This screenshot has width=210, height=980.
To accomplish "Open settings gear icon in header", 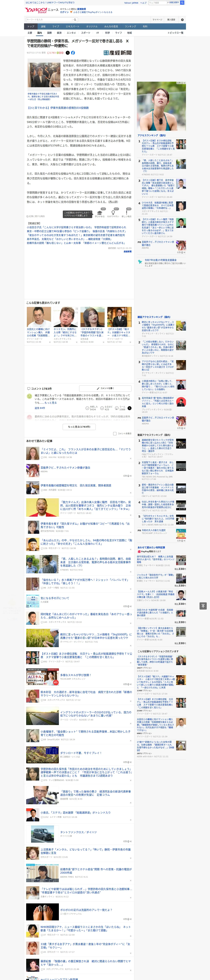I will [x=182, y=19].
